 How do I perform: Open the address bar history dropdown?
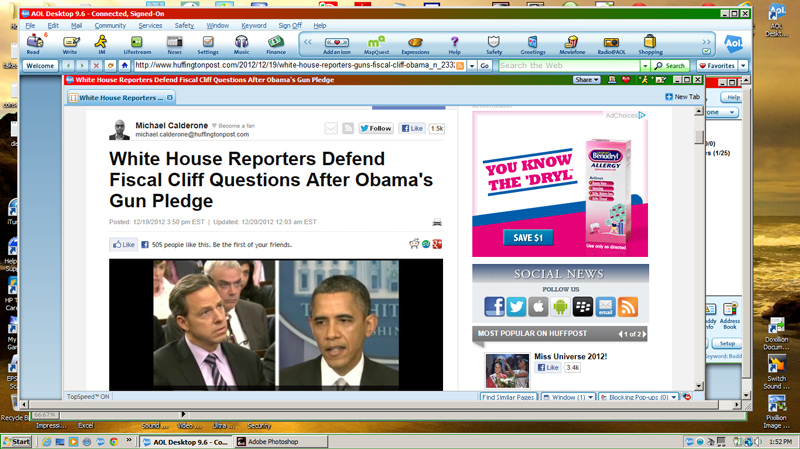[x=472, y=66]
